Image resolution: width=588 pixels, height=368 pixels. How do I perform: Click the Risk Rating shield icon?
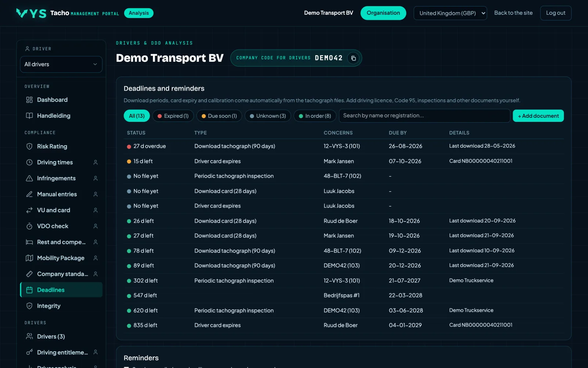coord(29,146)
